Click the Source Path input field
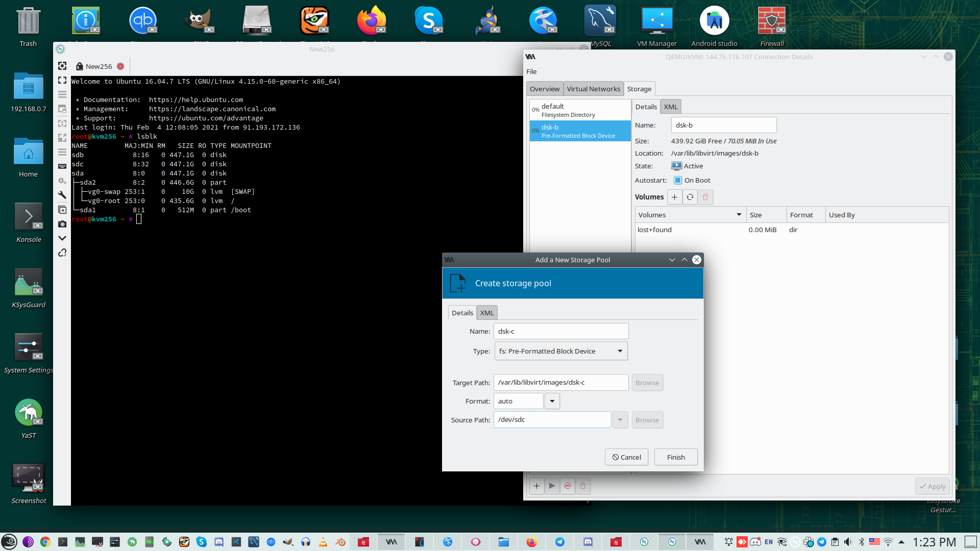This screenshot has height=551, width=980. 552,420
